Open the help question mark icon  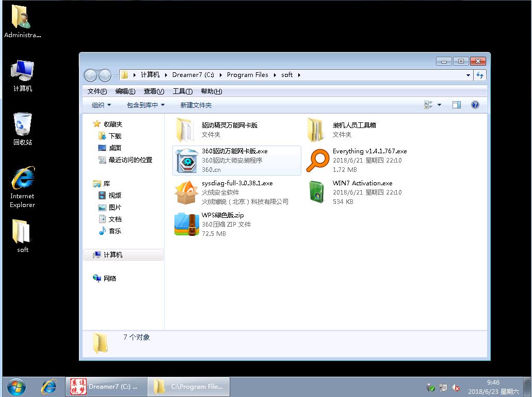475,105
